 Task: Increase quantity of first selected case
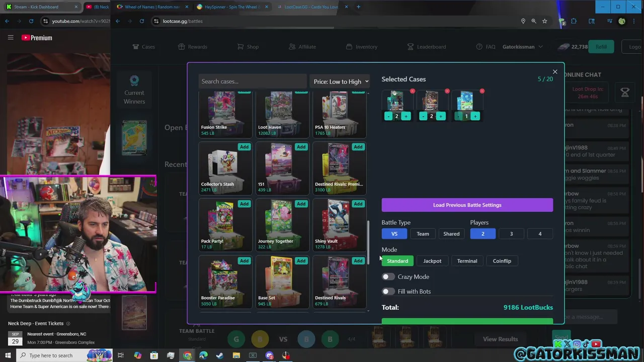(406, 116)
